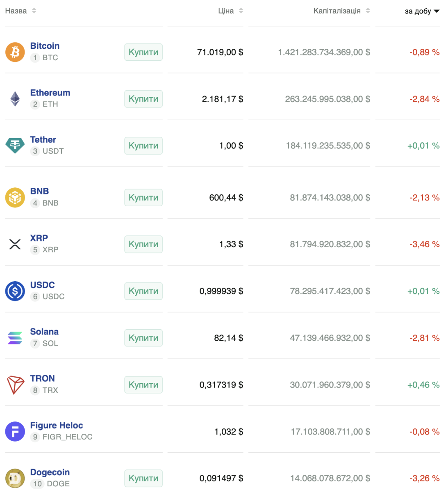Click the TRON red logo icon

pyautogui.click(x=15, y=385)
